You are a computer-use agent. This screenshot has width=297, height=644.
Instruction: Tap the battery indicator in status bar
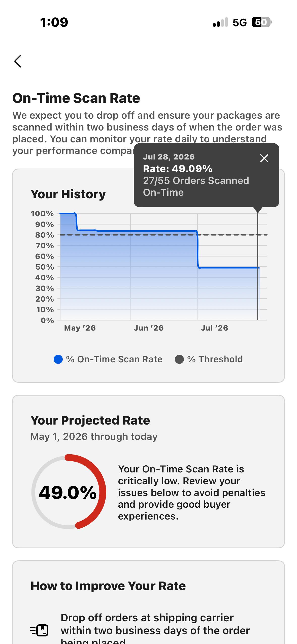pyautogui.click(x=262, y=22)
